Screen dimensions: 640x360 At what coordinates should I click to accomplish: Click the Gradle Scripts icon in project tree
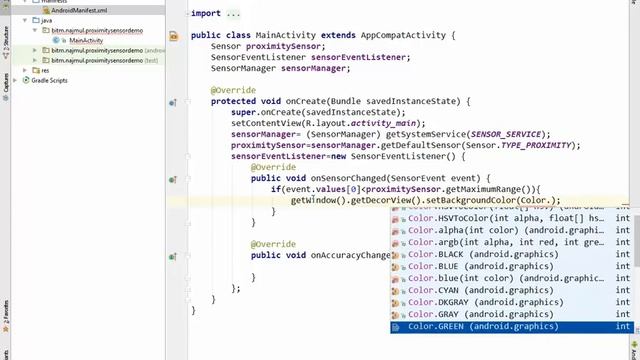(x=26, y=80)
